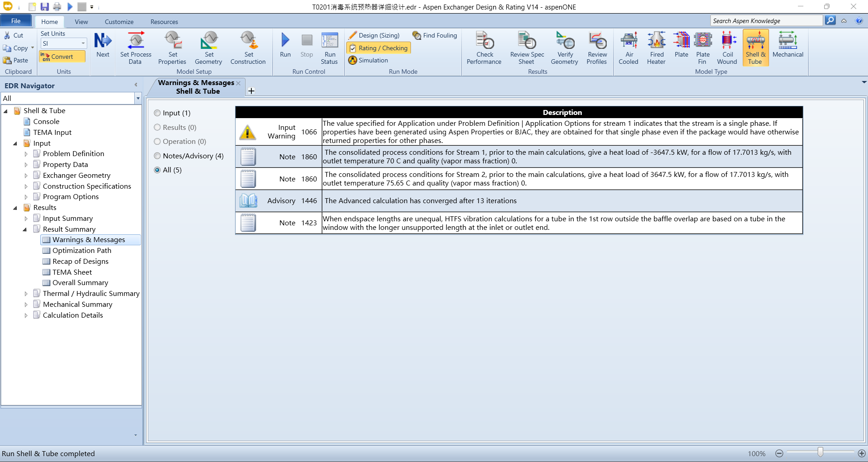Open TEMA Sheet in navigator

click(x=72, y=272)
